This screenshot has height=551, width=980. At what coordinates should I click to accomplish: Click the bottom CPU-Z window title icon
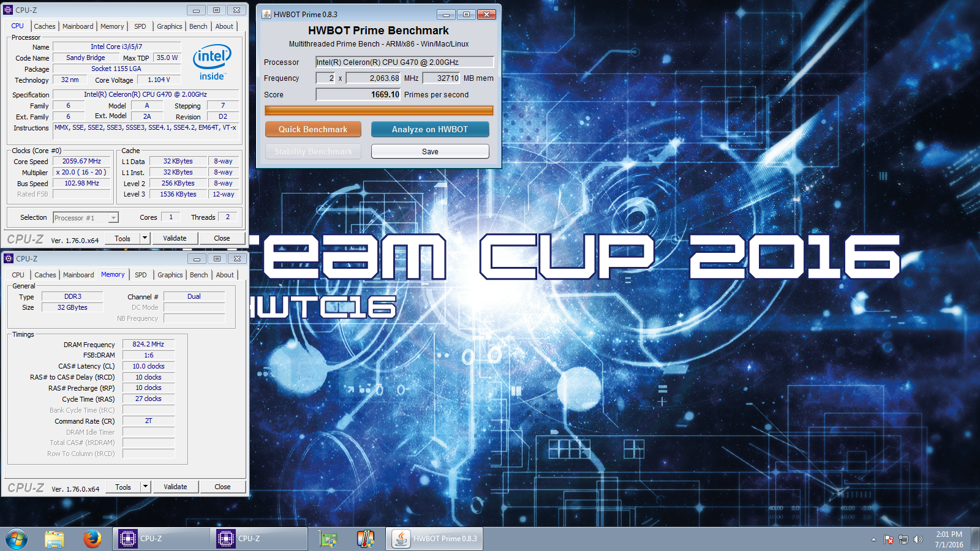coord(9,258)
